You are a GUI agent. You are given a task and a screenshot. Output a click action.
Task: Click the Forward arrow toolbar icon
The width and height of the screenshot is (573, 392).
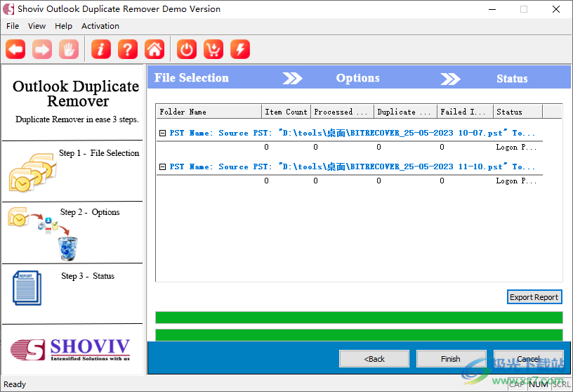42,49
